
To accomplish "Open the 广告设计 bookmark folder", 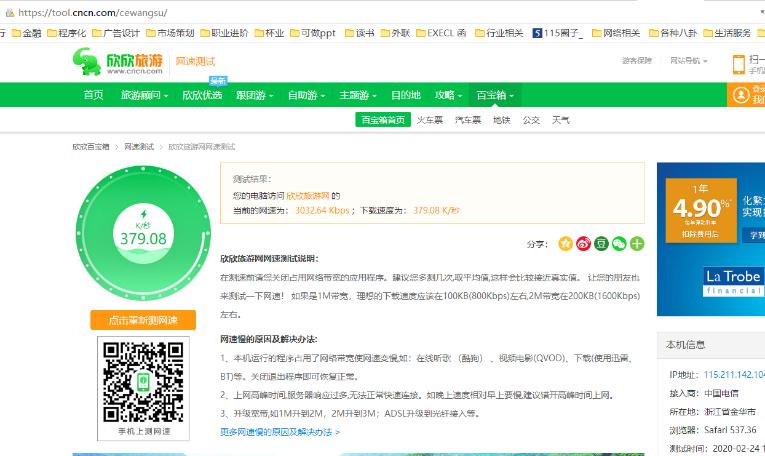I will pos(116,33).
